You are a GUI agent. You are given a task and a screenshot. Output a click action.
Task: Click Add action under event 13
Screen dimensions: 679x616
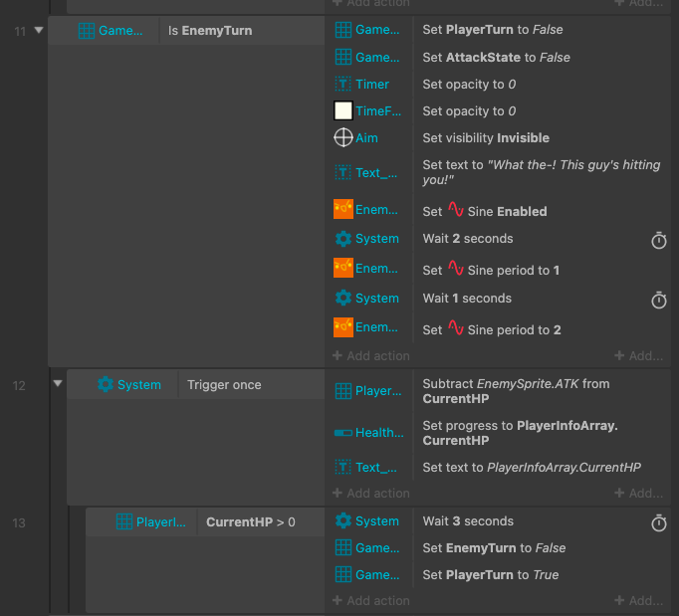pos(371,601)
